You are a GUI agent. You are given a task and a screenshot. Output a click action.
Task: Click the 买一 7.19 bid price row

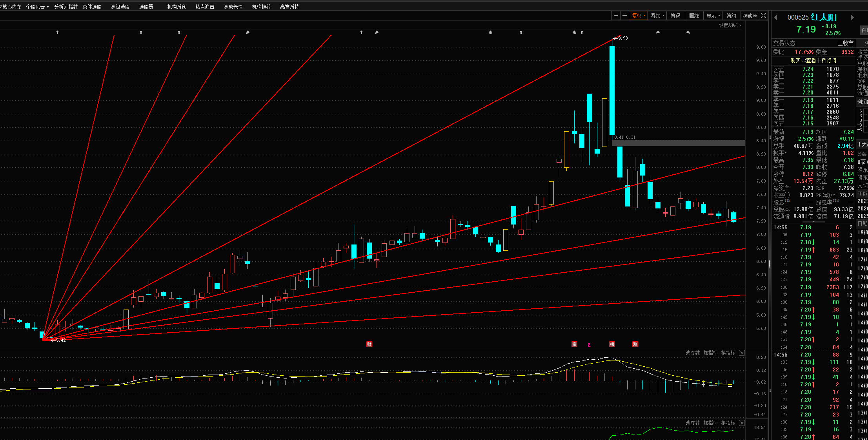(x=813, y=100)
